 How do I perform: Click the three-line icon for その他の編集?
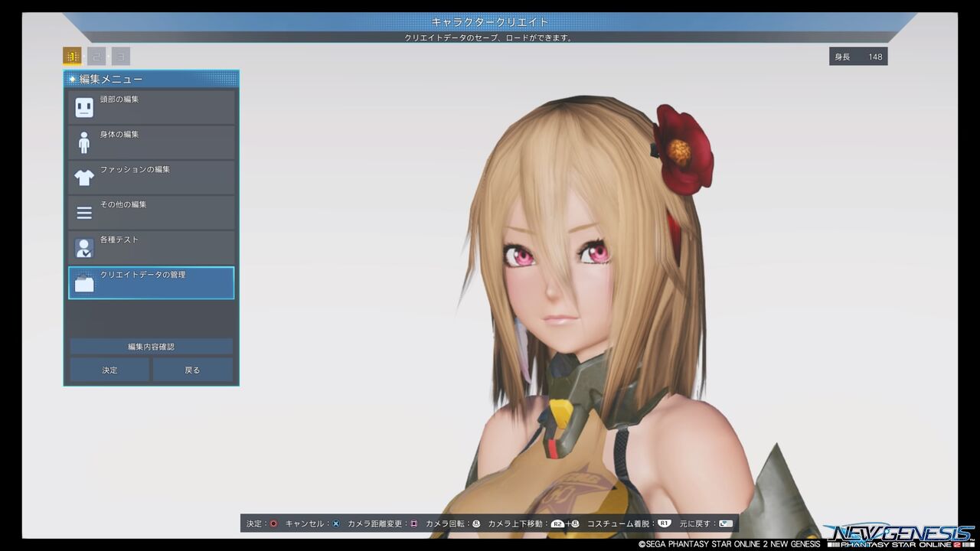coord(84,213)
